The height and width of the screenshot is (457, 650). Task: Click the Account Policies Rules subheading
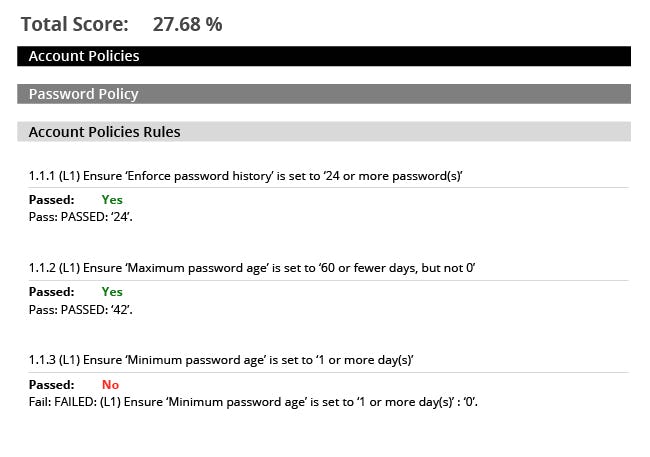click(x=104, y=132)
